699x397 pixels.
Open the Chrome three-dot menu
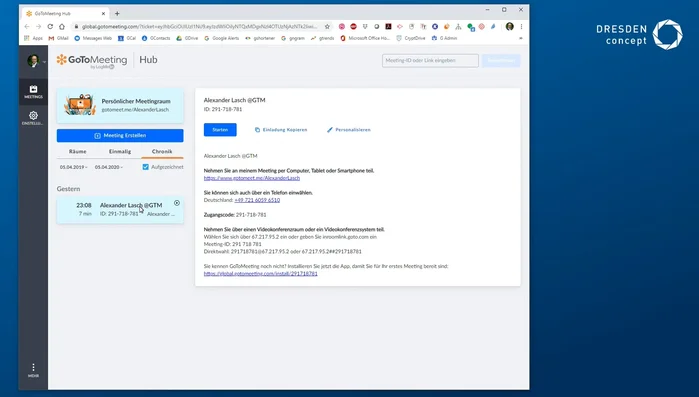[x=521, y=27]
